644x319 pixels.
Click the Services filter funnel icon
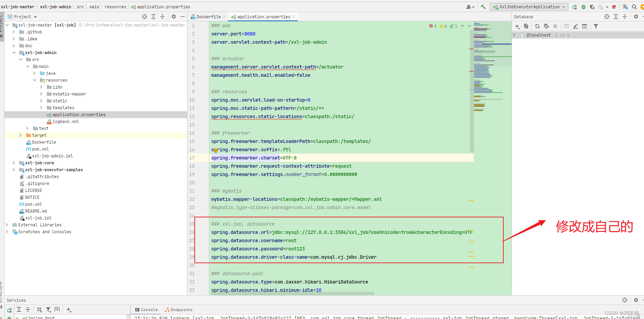point(48,310)
